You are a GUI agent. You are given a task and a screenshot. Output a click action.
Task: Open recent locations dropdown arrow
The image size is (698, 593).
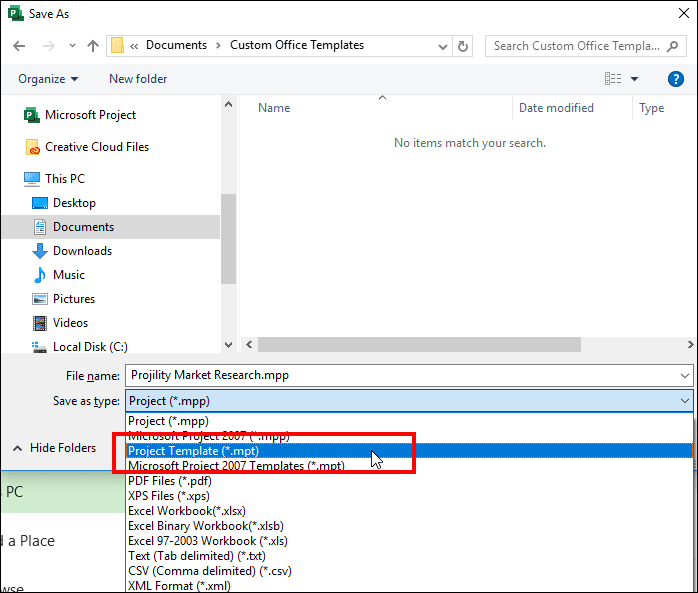72,45
